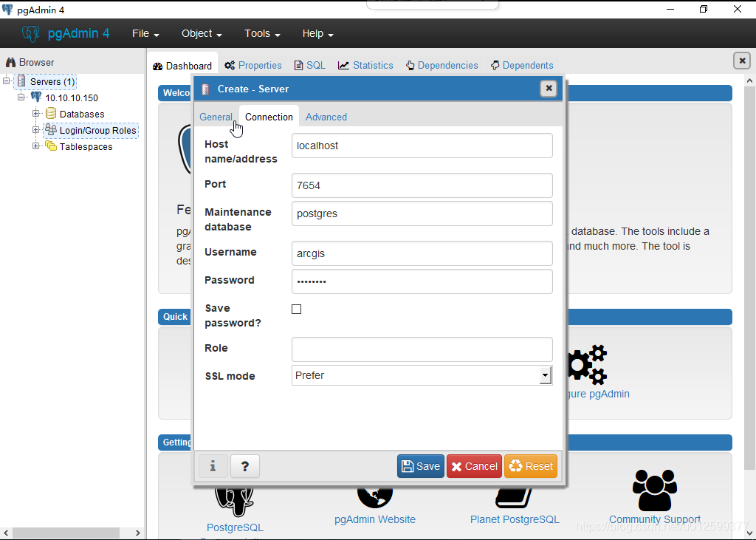Open the Tools menu
Image resolution: width=756 pixels, height=540 pixels.
click(x=262, y=33)
